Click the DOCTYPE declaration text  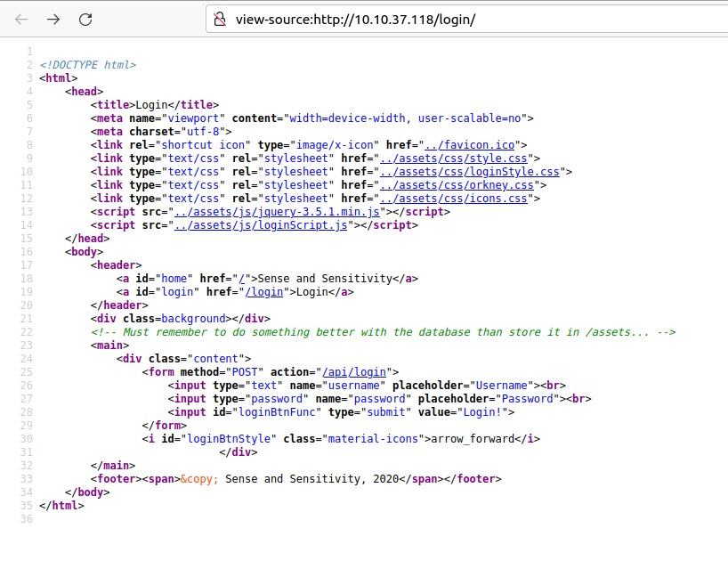click(86, 64)
